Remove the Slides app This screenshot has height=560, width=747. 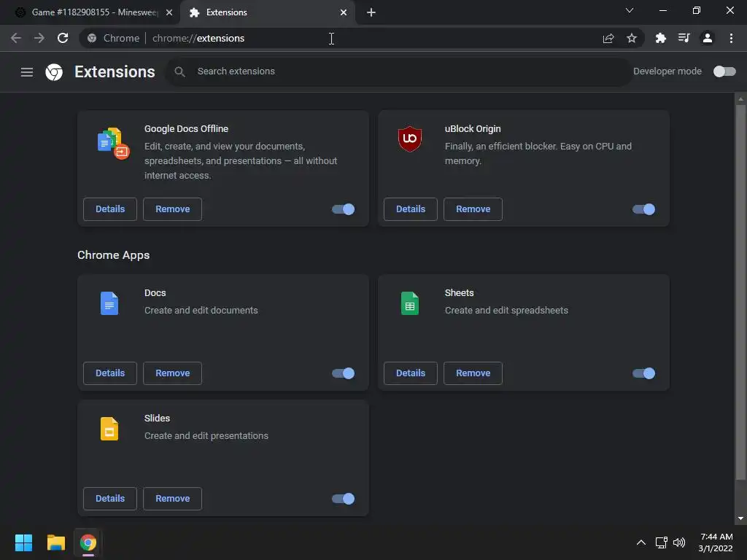click(172, 499)
